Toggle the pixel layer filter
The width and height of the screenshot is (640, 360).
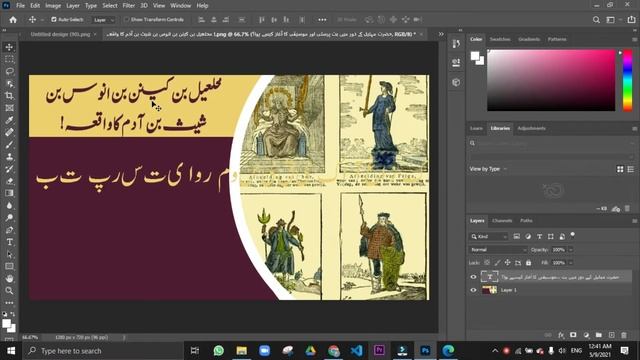pos(517,236)
